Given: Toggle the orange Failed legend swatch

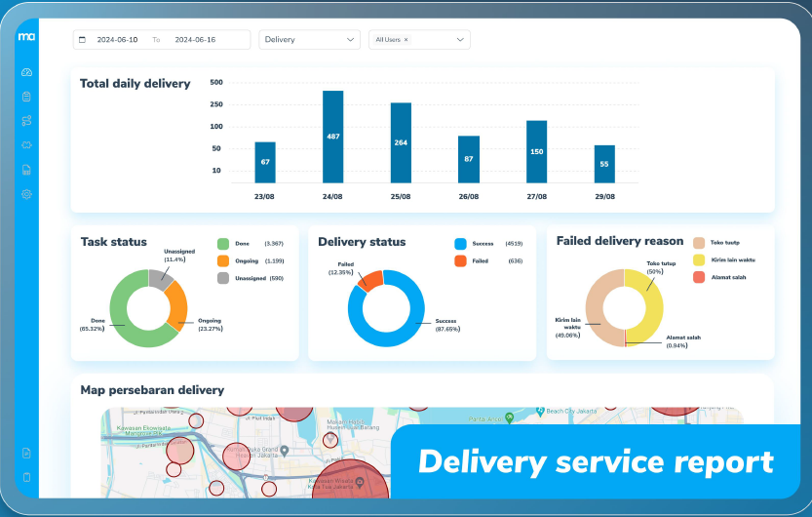Looking at the screenshot, I should (460, 261).
